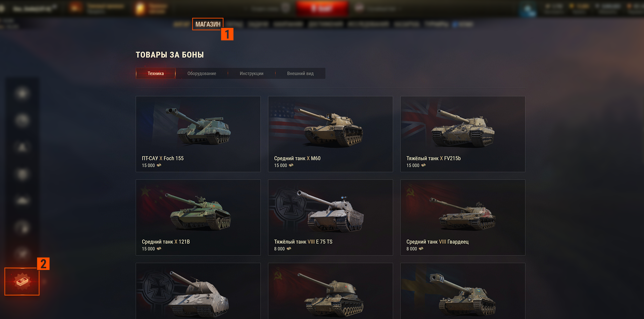The width and height of the screenshot is (644, 319).
Task: Open the bonds shop sidebar icon
Action: (x=22, y=281)
